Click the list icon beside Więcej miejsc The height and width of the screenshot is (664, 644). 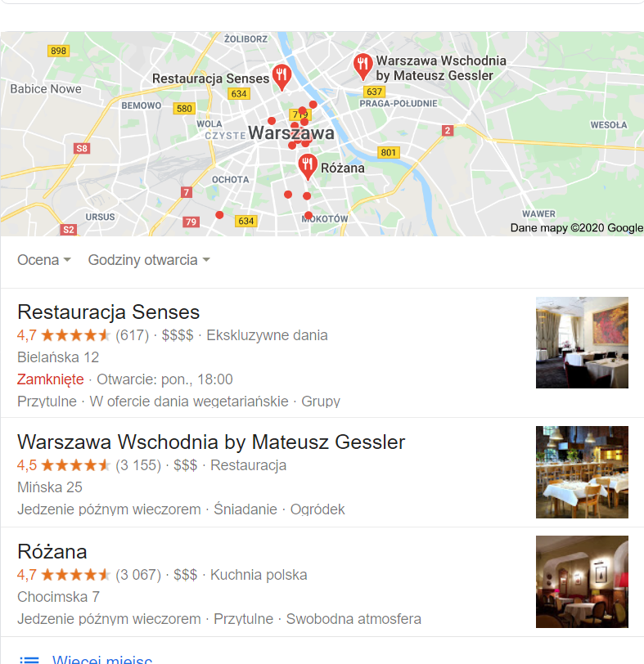tap(29, 659)
